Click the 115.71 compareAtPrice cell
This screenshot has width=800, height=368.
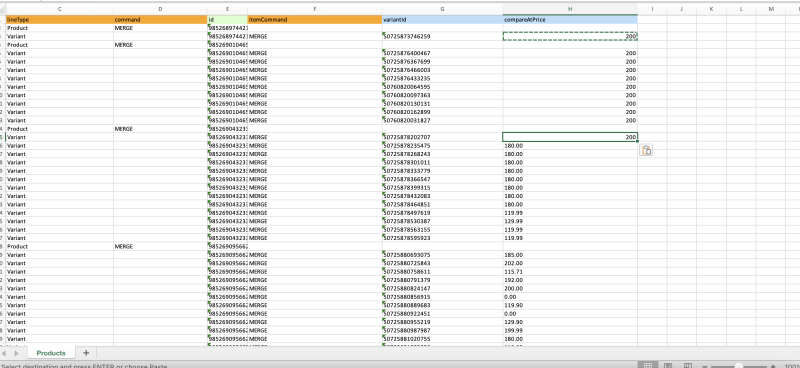570,272
